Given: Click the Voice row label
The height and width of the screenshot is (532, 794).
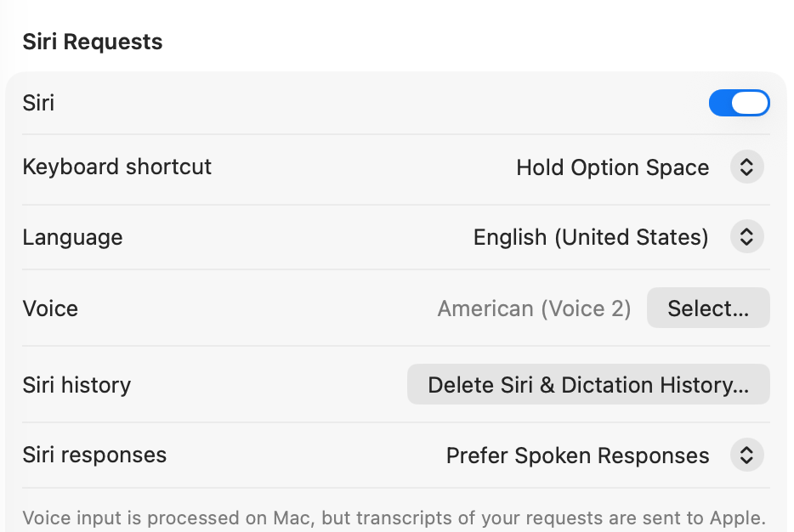Looking at the screenshot, I should tap(50, 308).
